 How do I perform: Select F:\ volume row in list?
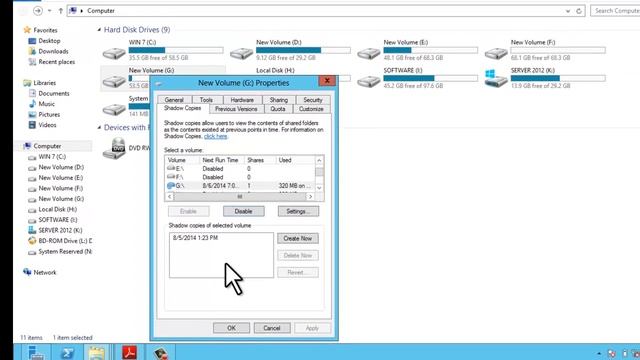[240, 177]
